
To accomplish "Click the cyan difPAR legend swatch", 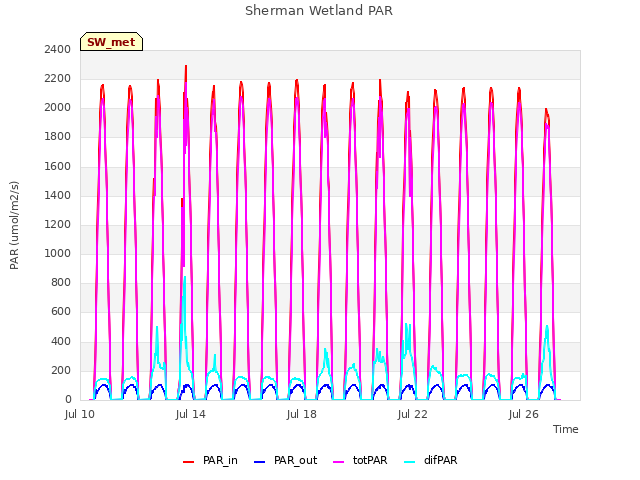I will coord(410,462).
